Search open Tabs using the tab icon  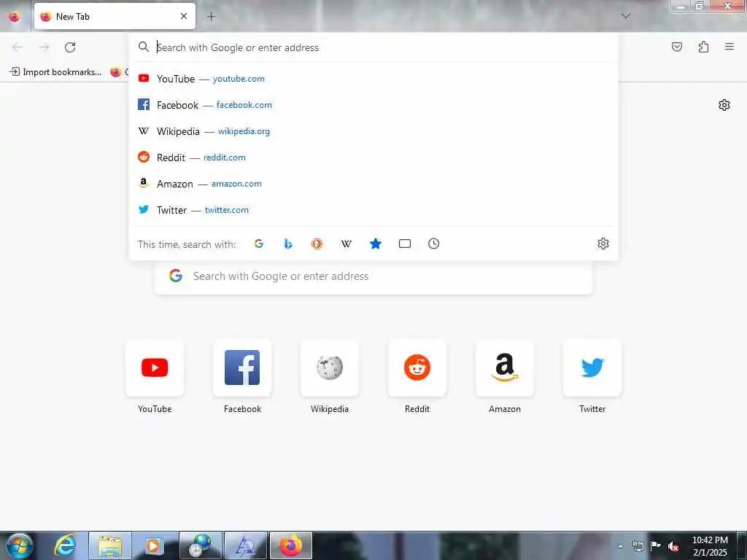(404, 244)
